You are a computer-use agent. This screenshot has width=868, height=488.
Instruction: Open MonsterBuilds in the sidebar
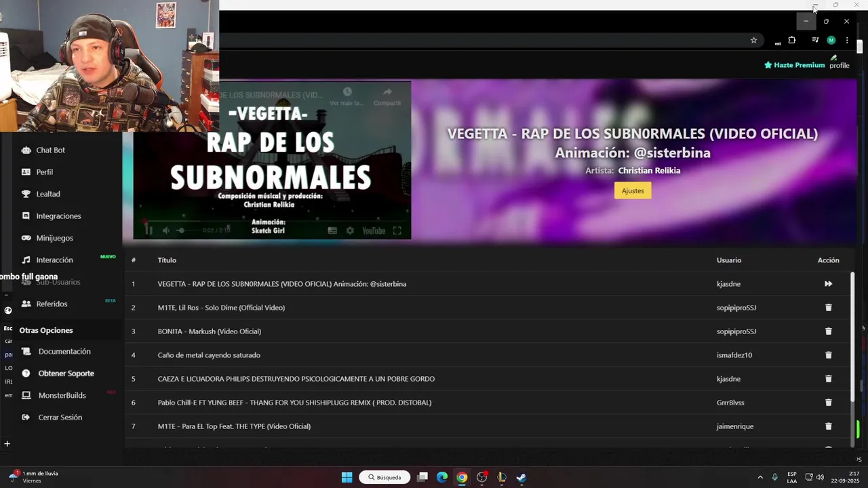(62, 395)
